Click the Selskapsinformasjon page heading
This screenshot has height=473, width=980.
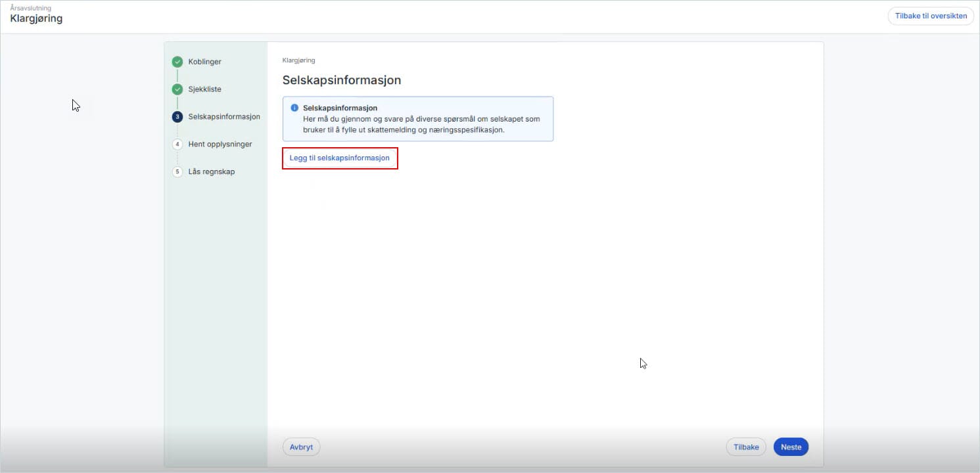[x=342, y=80]
